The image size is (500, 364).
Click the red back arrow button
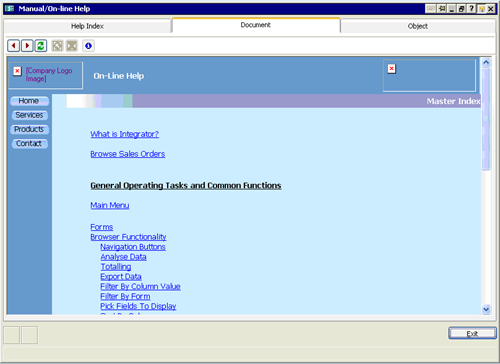tap(14, 46)
